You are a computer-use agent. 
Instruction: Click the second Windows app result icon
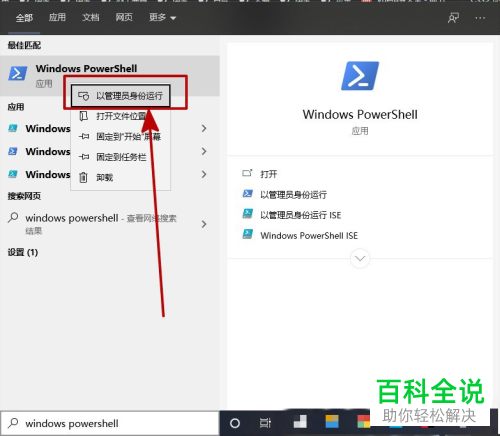[x=13, y=151]
